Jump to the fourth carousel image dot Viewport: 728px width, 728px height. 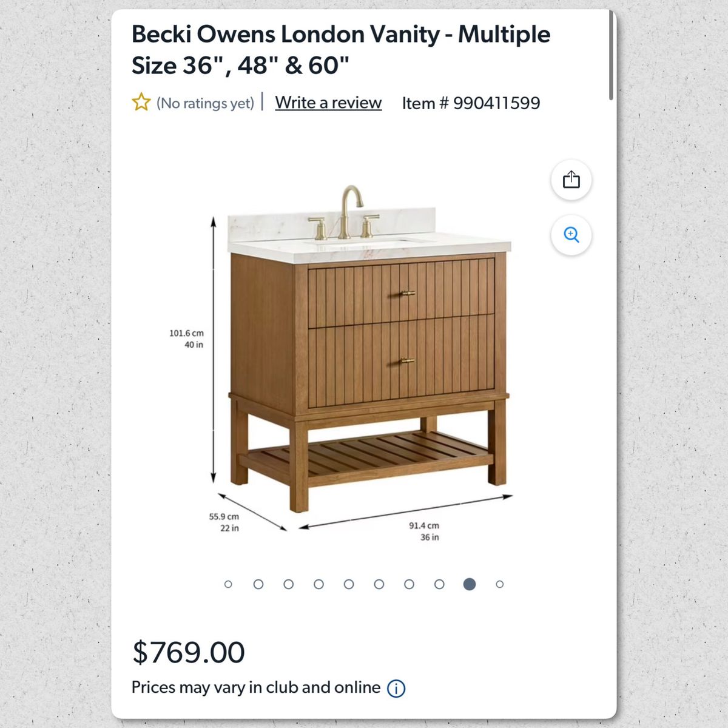pyautogui.click(x=318, y=584)
